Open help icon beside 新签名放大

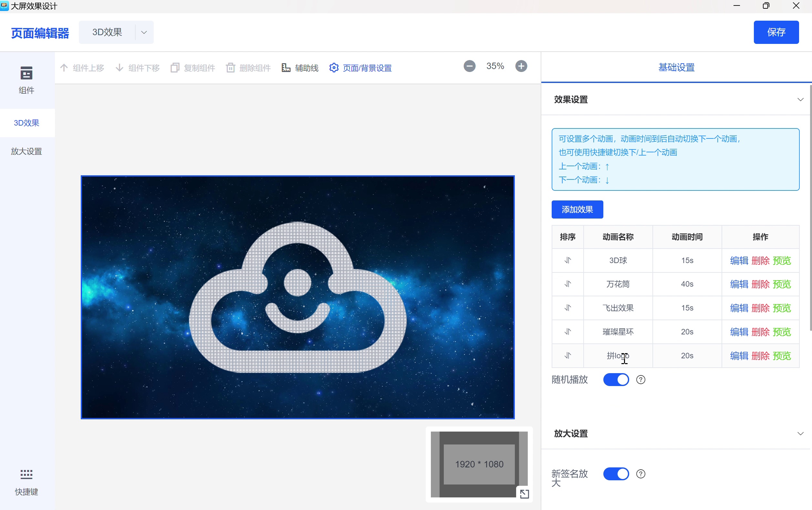tap(641, 474)
